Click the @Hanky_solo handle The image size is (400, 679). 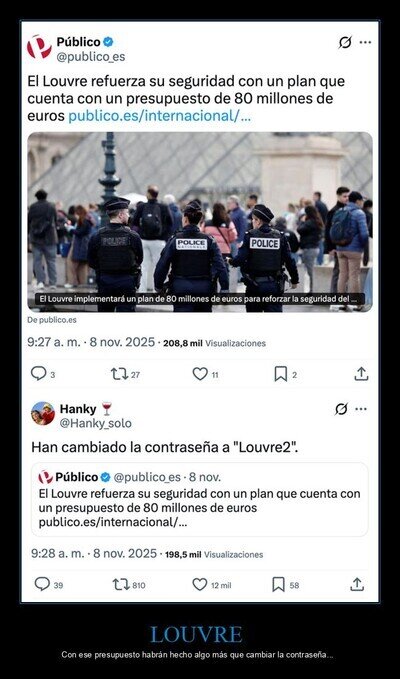(x=95, y=423)
